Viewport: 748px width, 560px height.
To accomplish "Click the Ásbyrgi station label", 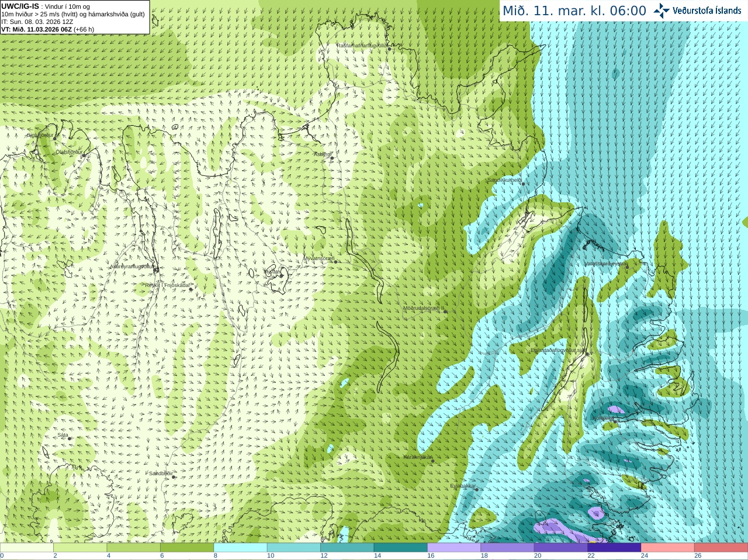I will point(322,154).
